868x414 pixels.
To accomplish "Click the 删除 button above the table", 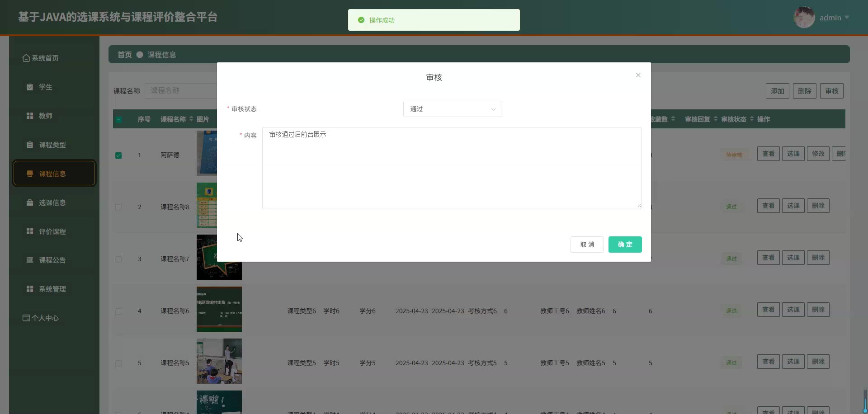I will 805,91.
